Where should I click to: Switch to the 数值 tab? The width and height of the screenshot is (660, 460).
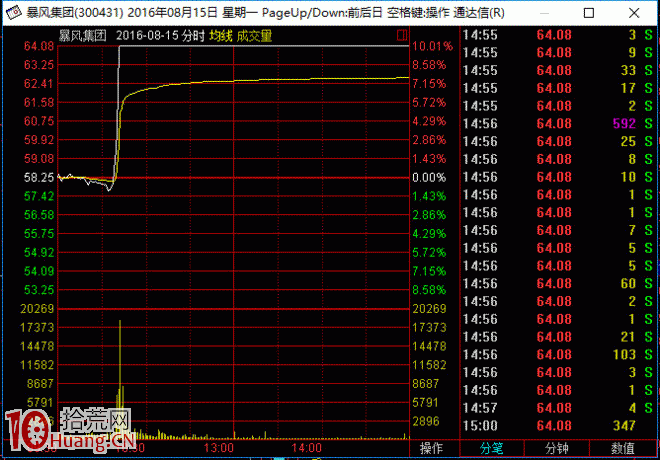pos(622,449)
